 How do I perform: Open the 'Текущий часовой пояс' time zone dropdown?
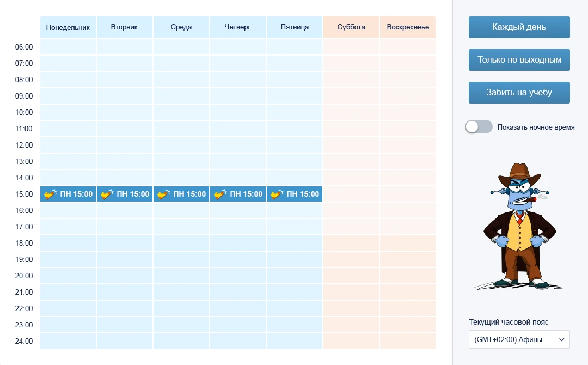click(519, 339)
